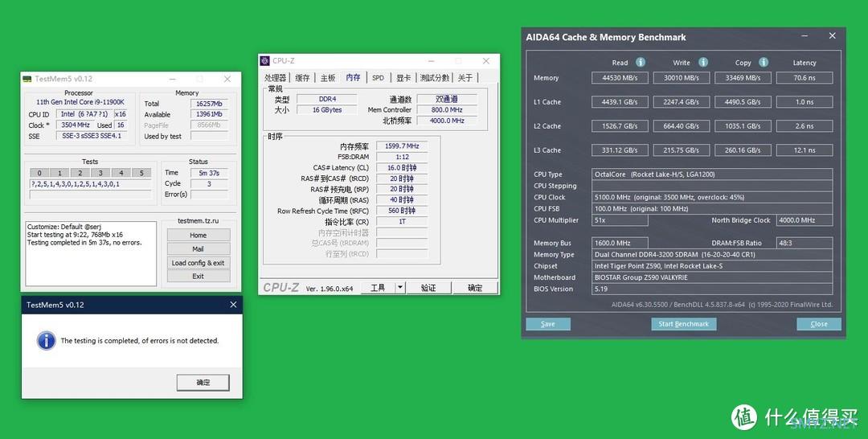Image resolution: width=868 pixels, height=439 pixels.
Task: Open the 主板 tab in CPU-Z
Action: [328, 77]
